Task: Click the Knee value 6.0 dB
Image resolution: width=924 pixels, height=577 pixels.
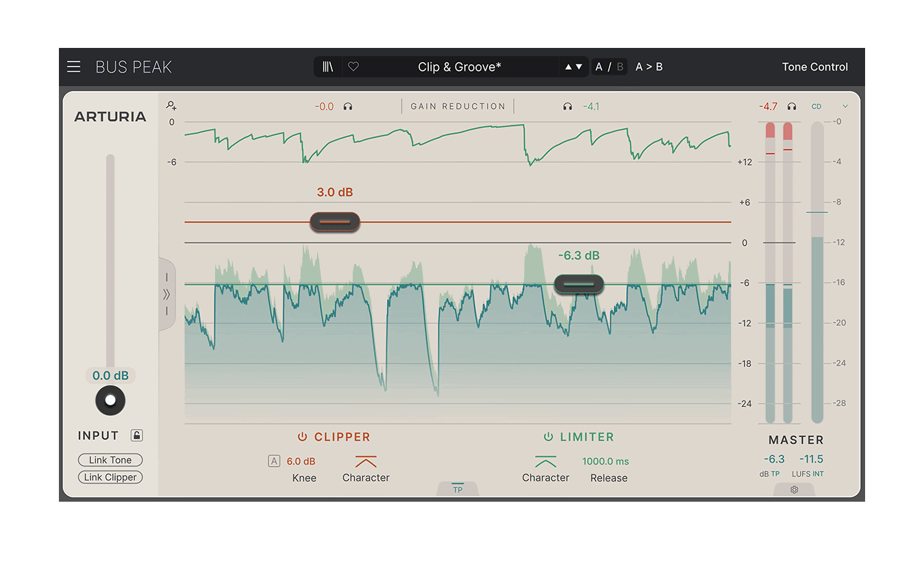Action: [301, 461]
